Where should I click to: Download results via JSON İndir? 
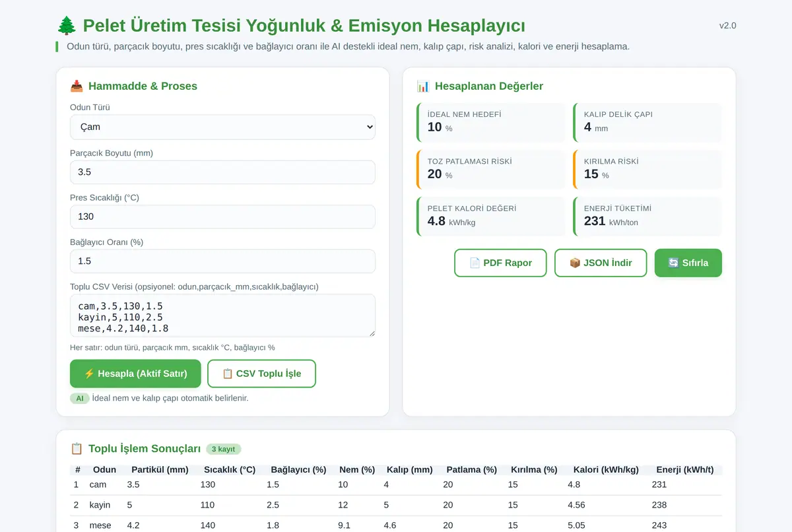(601, 263)
